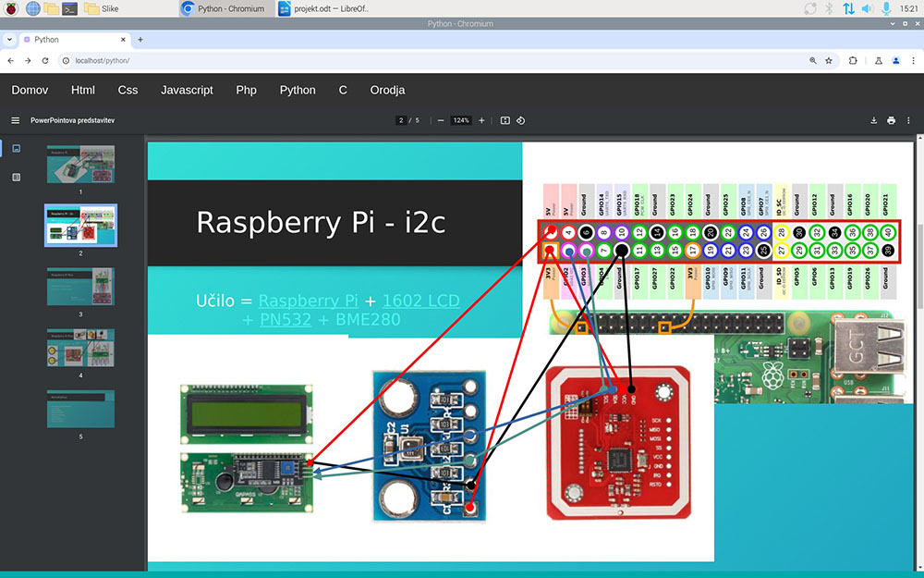The width and height of the screenshot is (924, 578).
Task: Click the fit to page button
Action: 505,120
